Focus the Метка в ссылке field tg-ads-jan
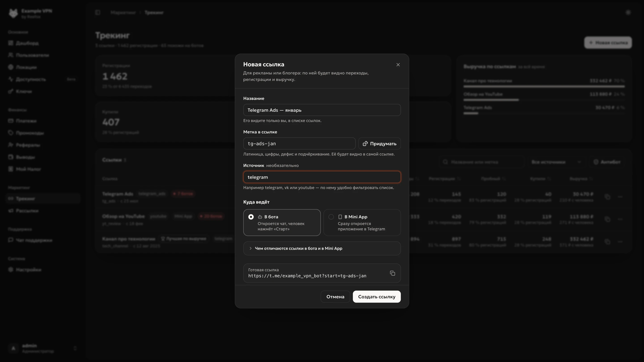The height and width of the screenshot is (362, 644). pyautogui.click(x=299, y=144)
